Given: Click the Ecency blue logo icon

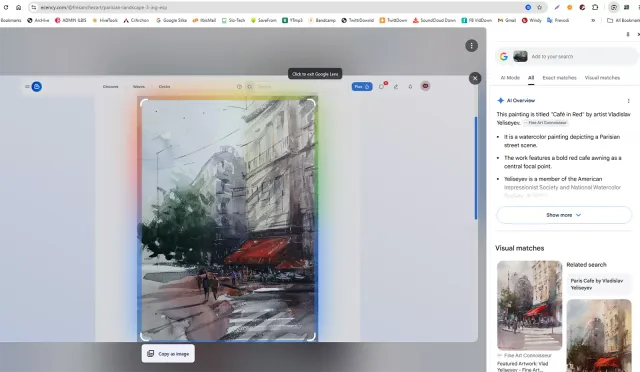Looking at the screenshot, I should click(x=37, y=87).
